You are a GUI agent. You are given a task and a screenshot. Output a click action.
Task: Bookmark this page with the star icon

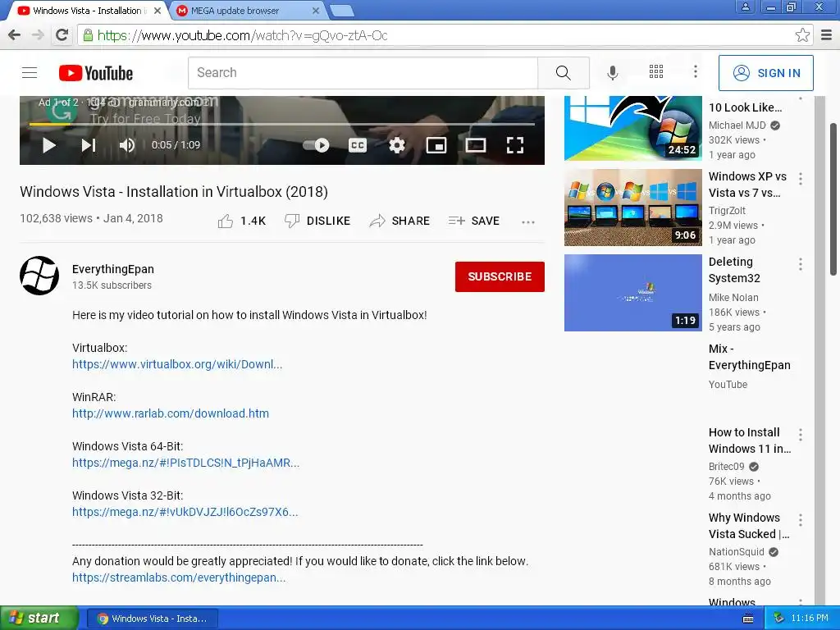[x=802, y=35]
